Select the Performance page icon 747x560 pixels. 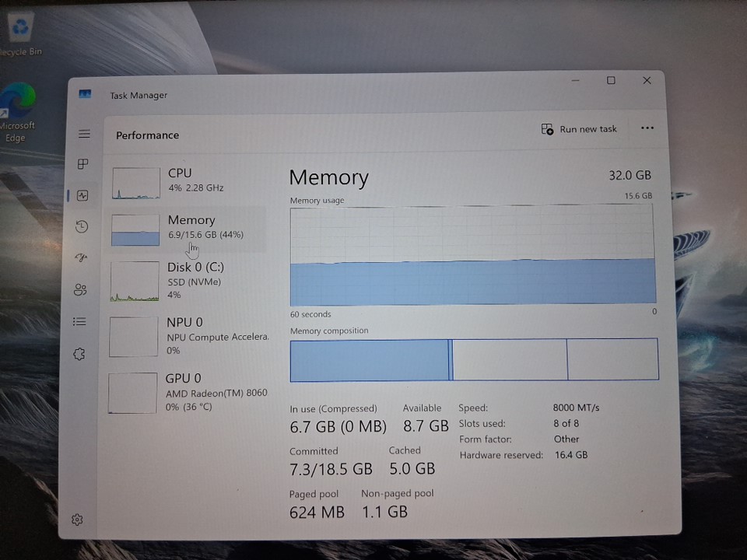tap(82, 196)
